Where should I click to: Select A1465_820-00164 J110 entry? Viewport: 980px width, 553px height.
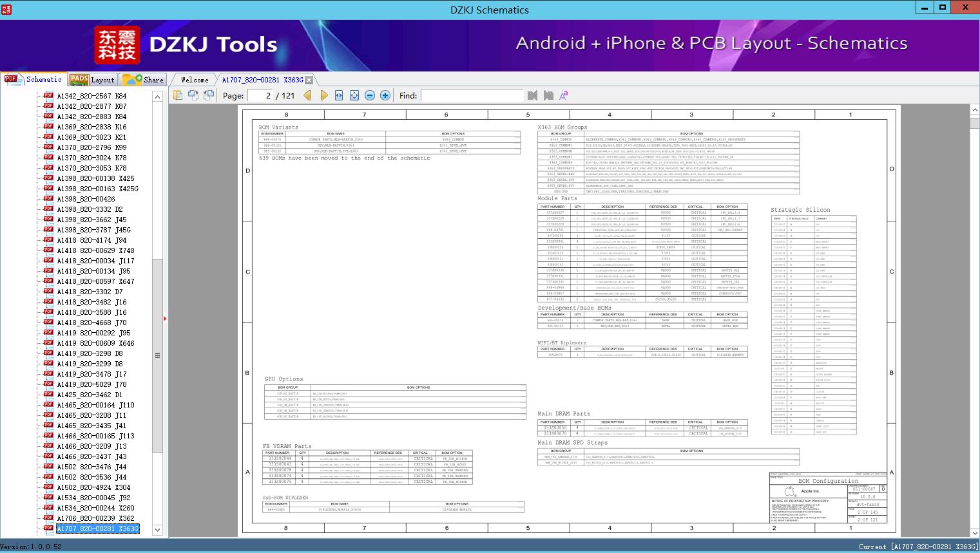coord(95,405)
